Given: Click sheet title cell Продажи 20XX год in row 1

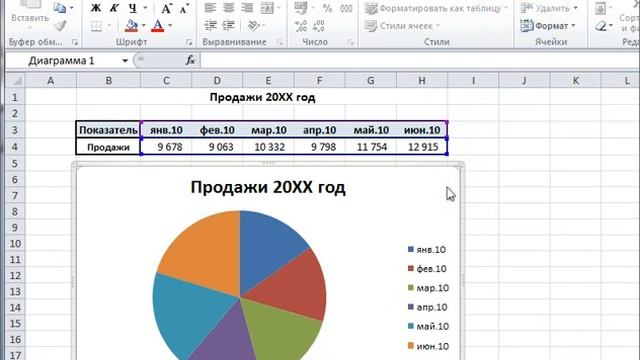Looking at the screenshot, I should point(262,97).
